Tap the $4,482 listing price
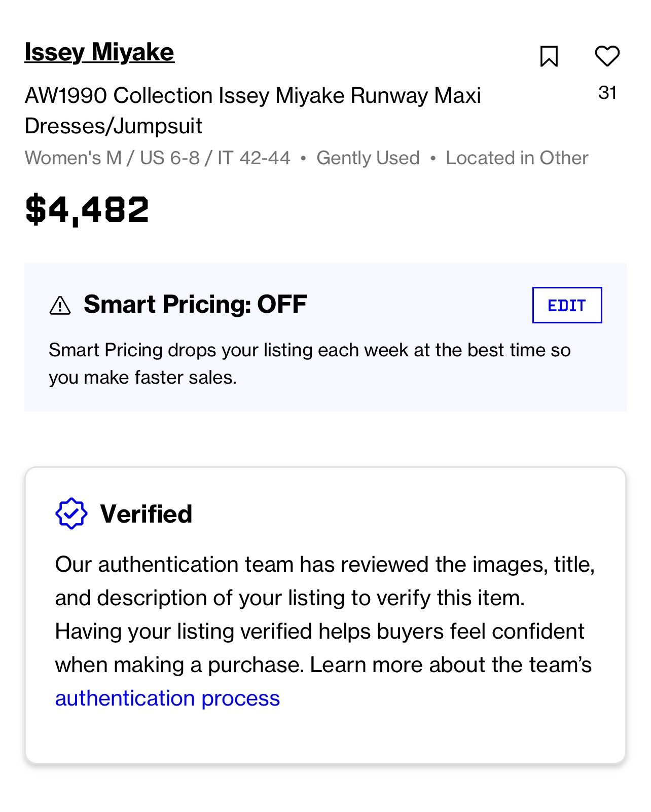This screenshot has height=812, width=651. click(87, 209)
